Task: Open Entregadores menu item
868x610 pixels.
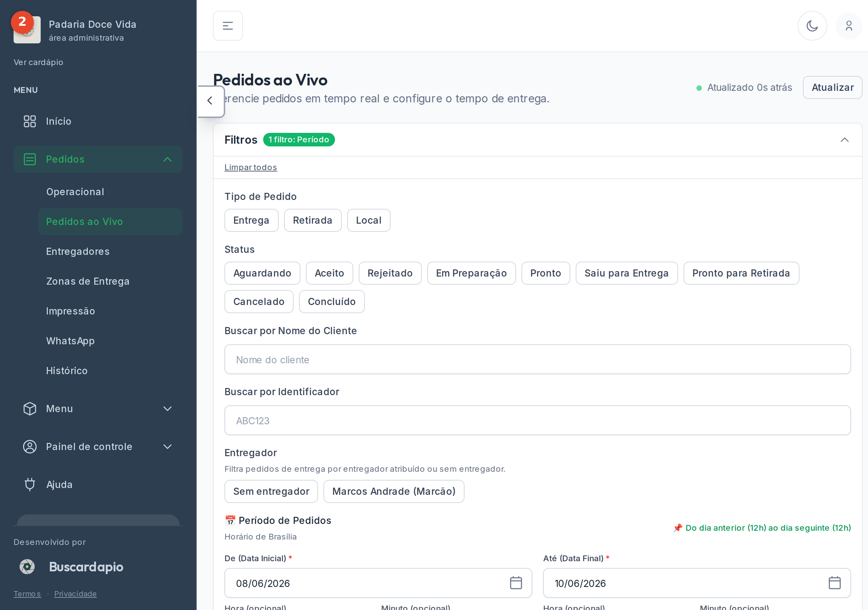Action: click(x=110, y=251)
